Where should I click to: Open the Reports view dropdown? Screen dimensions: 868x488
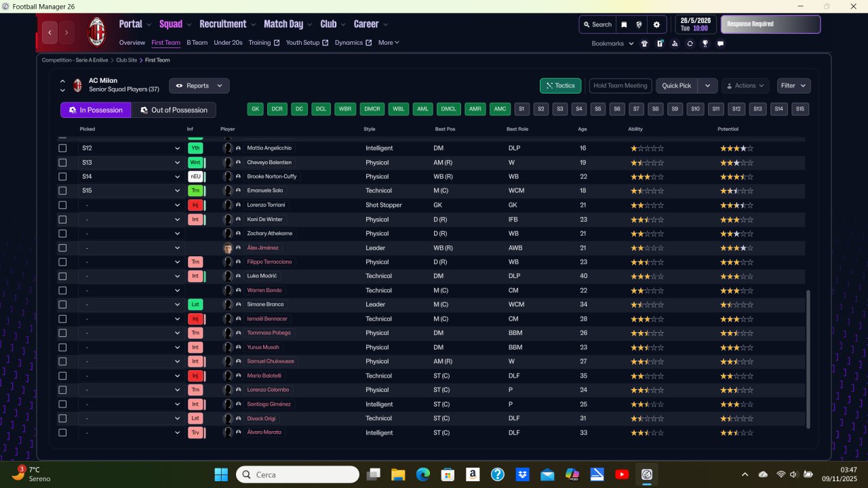(x=199, y=86)
